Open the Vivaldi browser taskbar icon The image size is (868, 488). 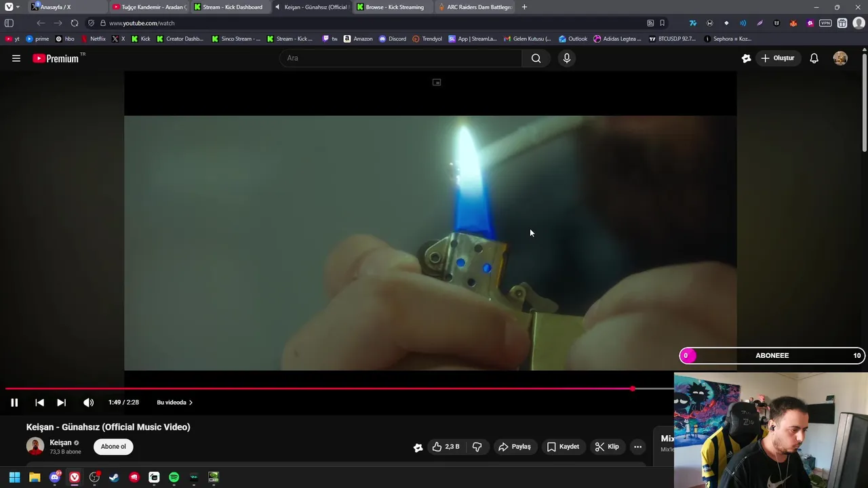[75, 477]
